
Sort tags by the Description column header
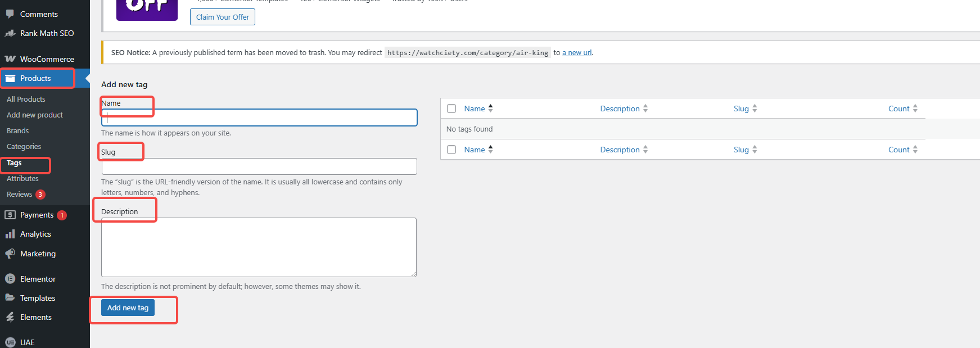point(620,109)
